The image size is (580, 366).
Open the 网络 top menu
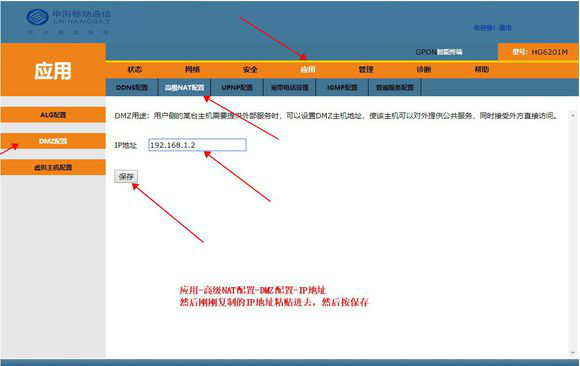pyautogui.click(x=192, y=69)
